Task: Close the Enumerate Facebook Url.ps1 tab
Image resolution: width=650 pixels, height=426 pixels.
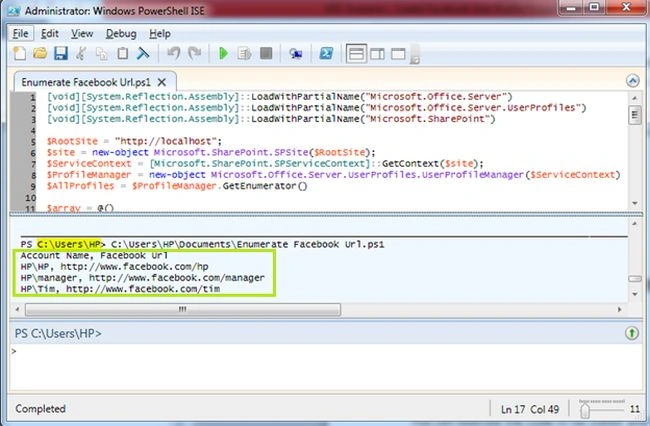Action: click(162, 82)
